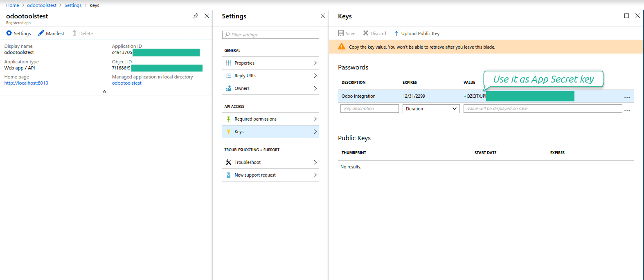The image size is (644, 280).
Task: Click the Save disk icon
Action: pyautogui.click(x=341, y=33)
